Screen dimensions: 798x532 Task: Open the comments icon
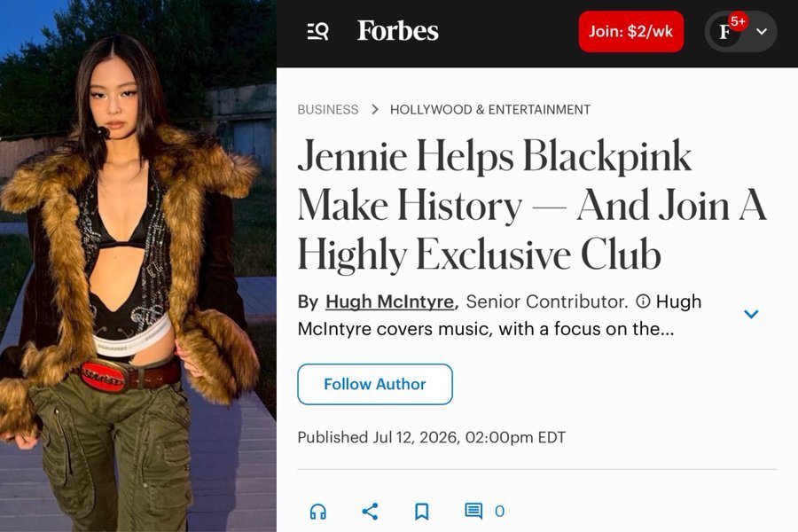(473, 511)
